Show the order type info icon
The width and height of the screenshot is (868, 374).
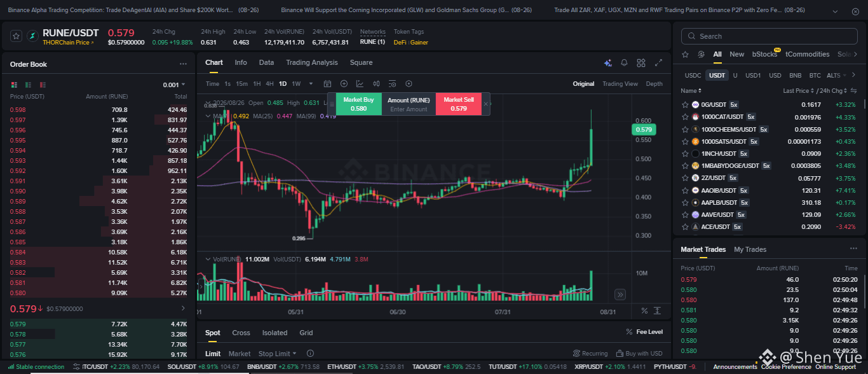pos(310,354)
